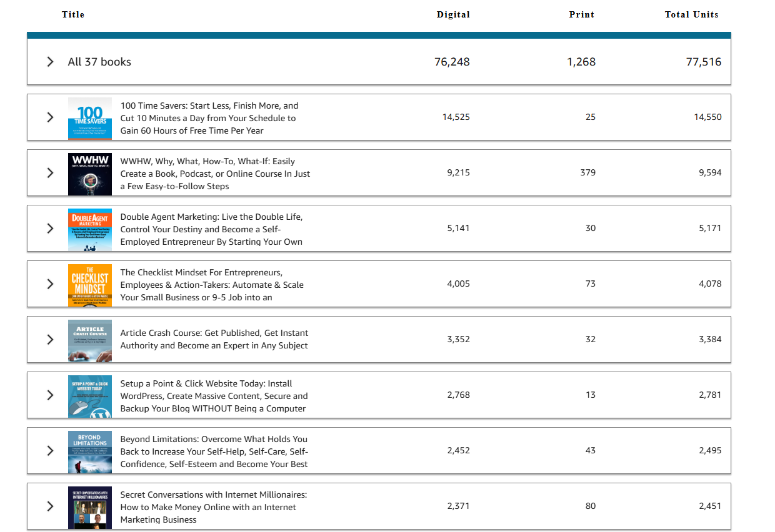Expand Setup a Point & Click Website row
The width and height of the screenshot is (775, 532).
pos(51,395)
